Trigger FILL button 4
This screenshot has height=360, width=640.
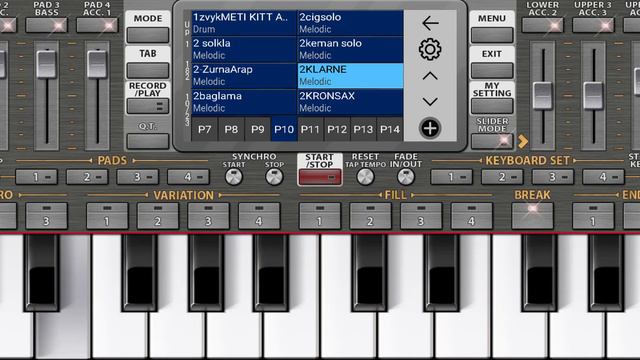pos(471,216)
